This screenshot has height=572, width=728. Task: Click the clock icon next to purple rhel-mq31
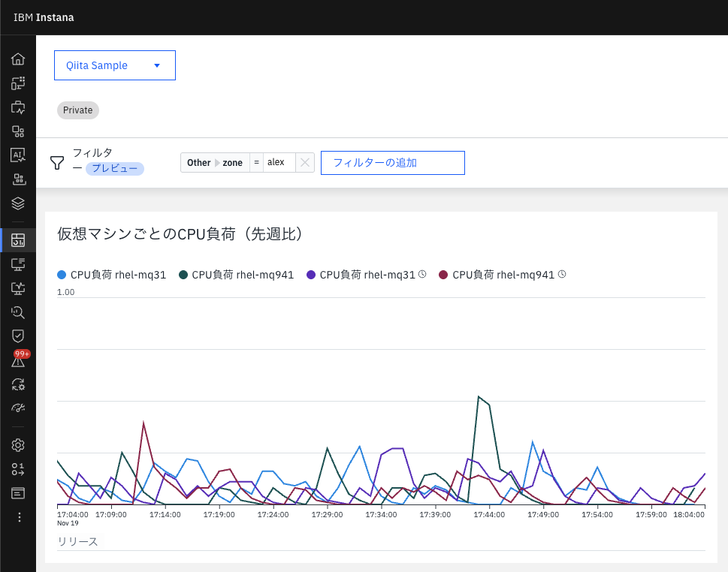tap(422, 274)
